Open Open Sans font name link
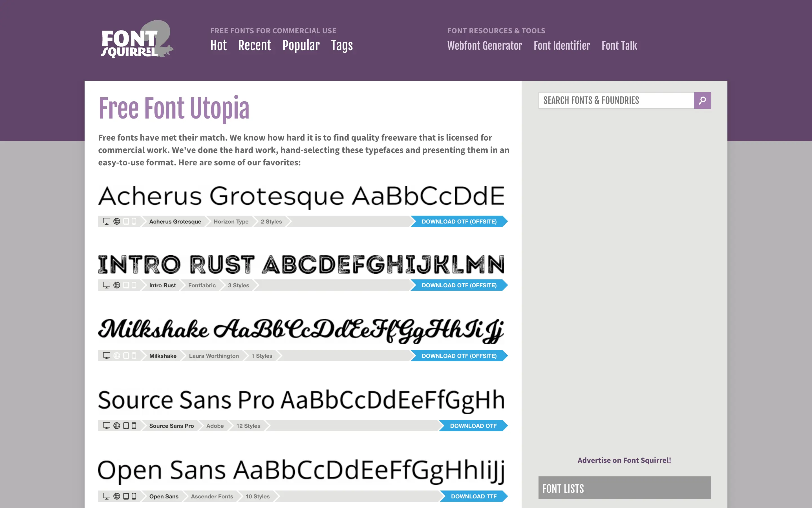Viewport: 812px width, 508px height. click(x=164, y=496)
